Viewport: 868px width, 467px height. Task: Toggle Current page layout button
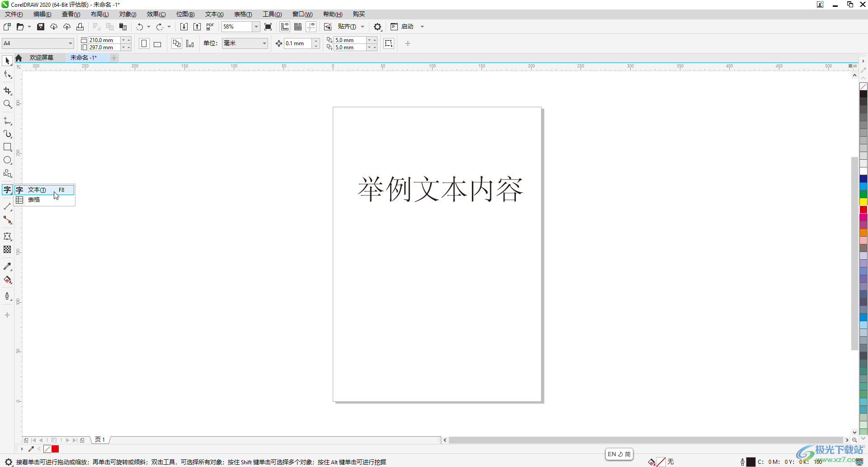click(190, 43)
